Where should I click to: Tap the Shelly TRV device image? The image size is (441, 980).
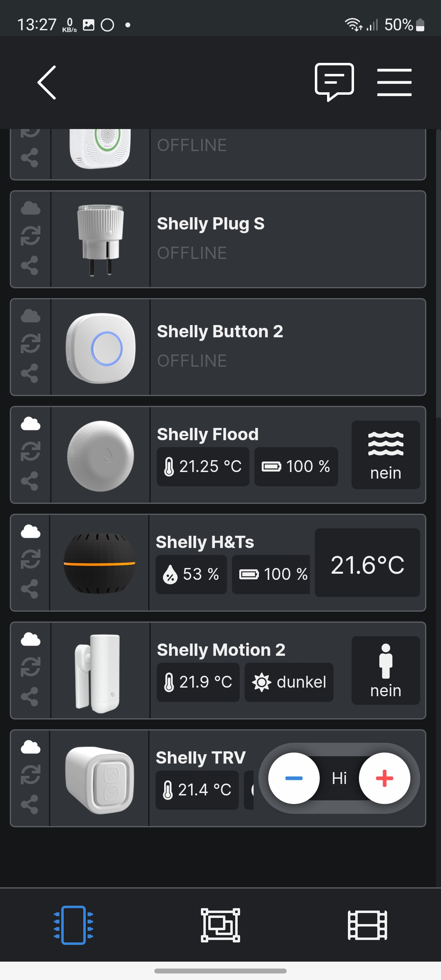tap(100, 778)
